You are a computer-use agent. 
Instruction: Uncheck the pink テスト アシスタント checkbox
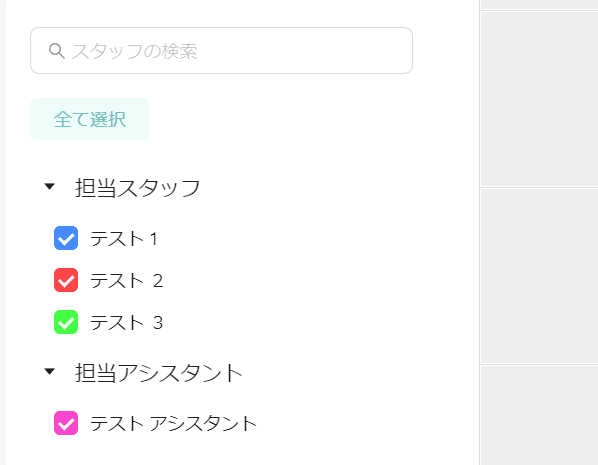point(66,423)
